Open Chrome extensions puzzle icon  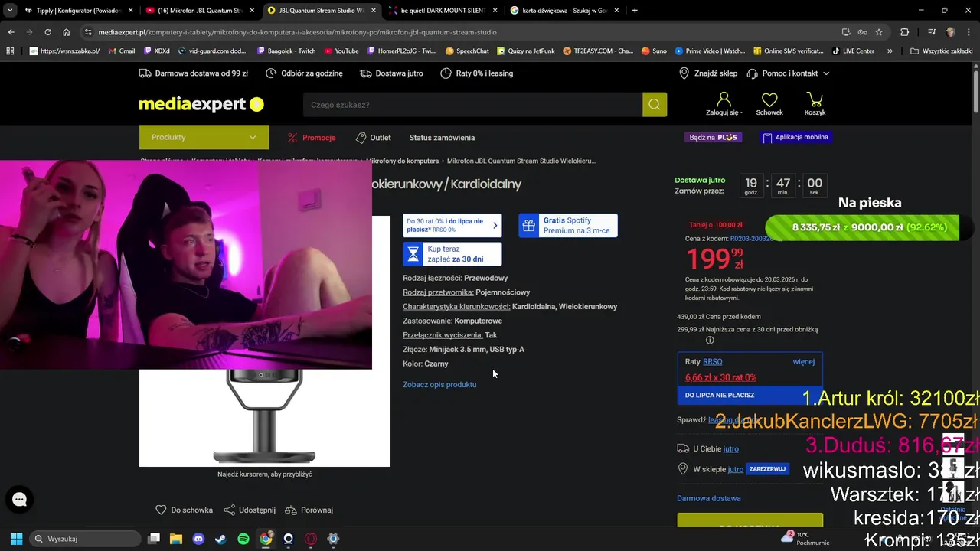point(905,32)
